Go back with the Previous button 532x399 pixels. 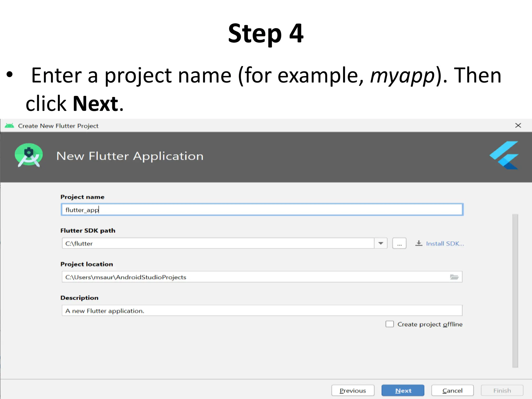tap(353, 390)
